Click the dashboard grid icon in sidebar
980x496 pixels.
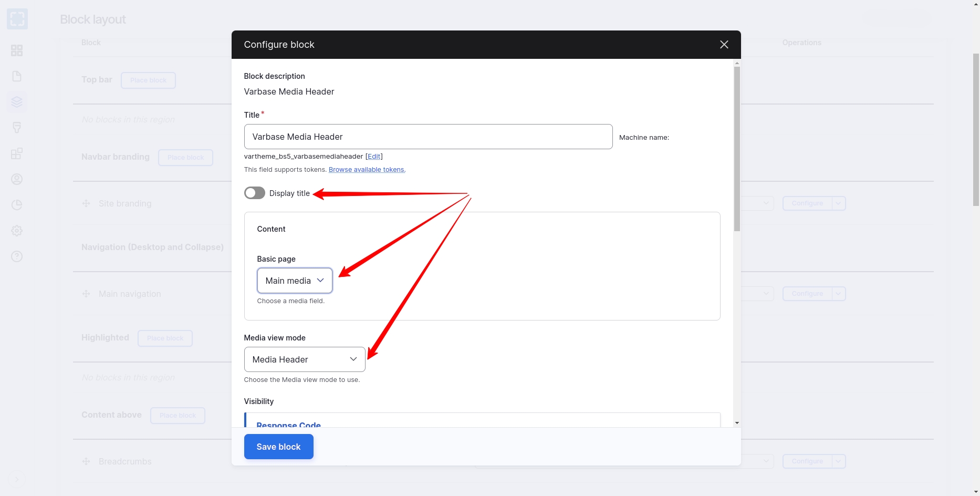click(x=17, y=50)
